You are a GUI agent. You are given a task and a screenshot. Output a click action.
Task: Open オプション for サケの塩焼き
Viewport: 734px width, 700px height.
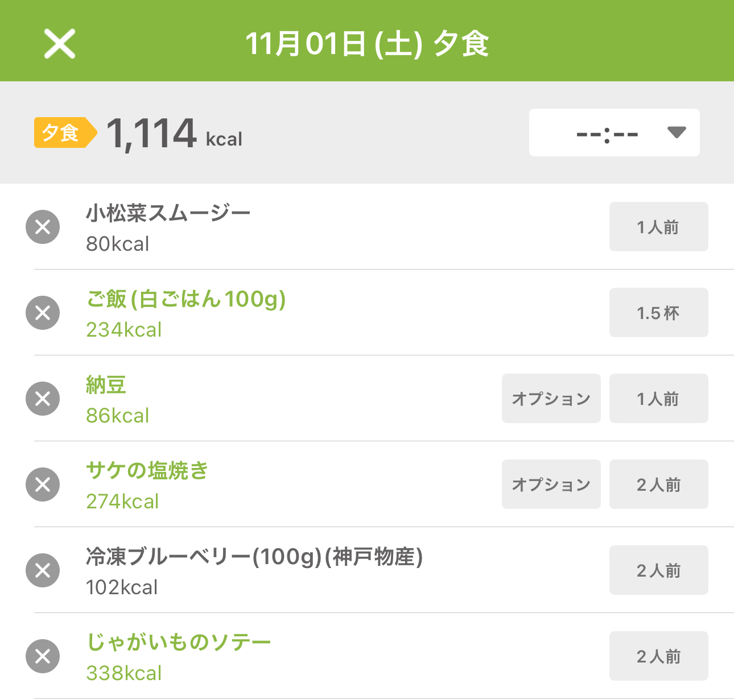(x=551, y=484)
